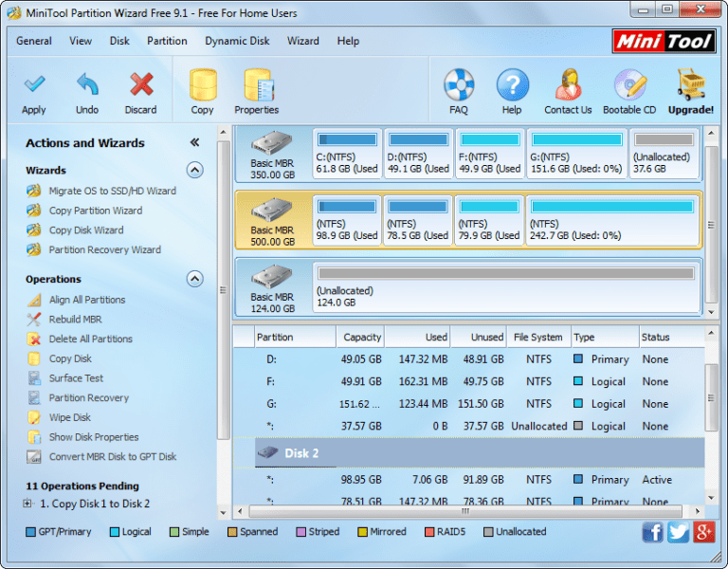The width and height of the screenshot is (728, 569).
Task: Select the D: 49.05 GB partition row
Action: point(468,359)
